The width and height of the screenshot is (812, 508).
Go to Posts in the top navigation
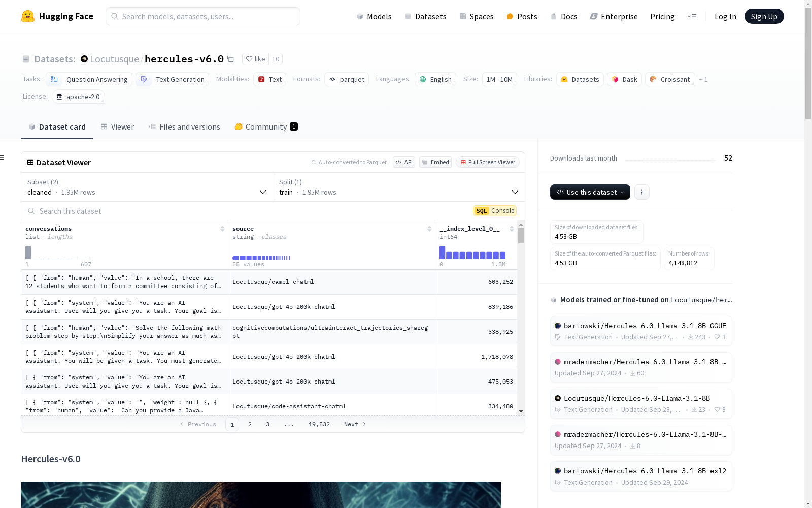522,16
